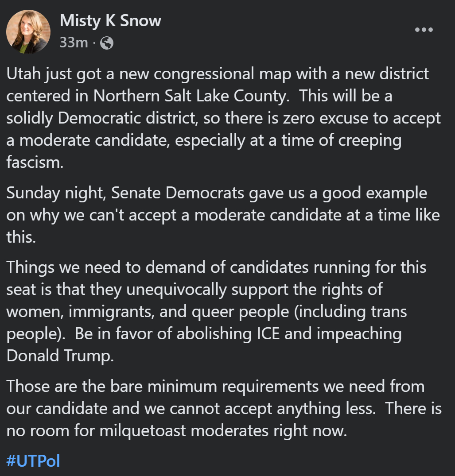
Task: Click the text "(including trans people)"
Action: (341, 312)
